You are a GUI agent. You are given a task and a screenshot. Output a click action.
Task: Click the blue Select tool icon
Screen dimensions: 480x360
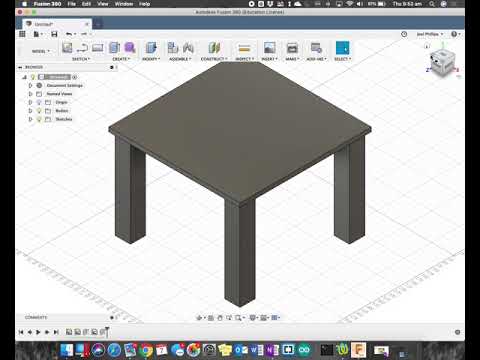(x=342, y=48)
